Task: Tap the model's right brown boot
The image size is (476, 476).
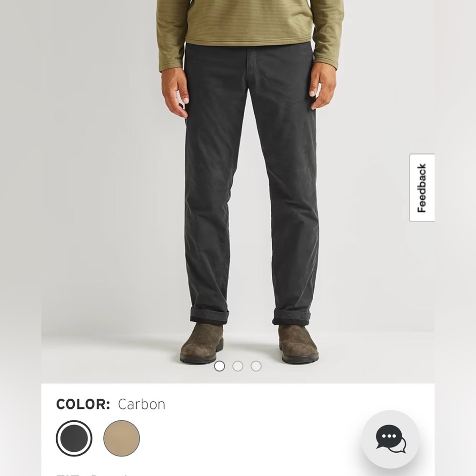Action: point(298,344)
